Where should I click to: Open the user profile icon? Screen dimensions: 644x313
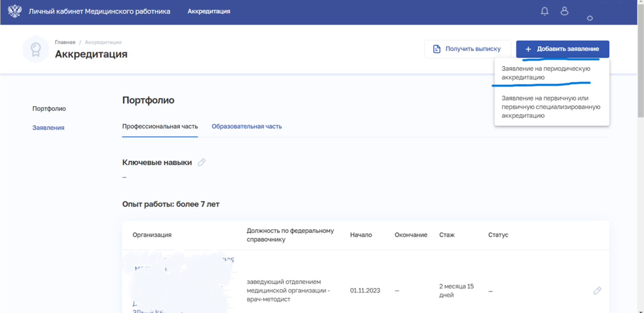click(x=565, y=11)
